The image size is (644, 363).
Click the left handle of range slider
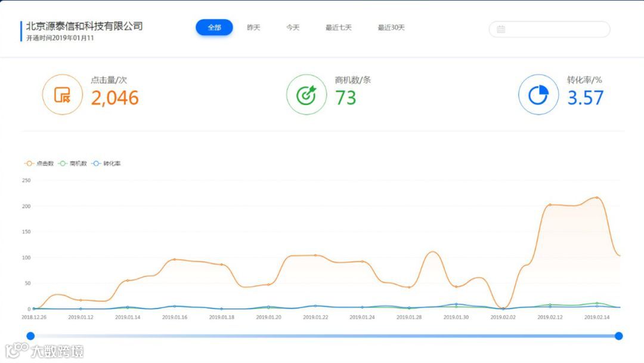(30, 336)
